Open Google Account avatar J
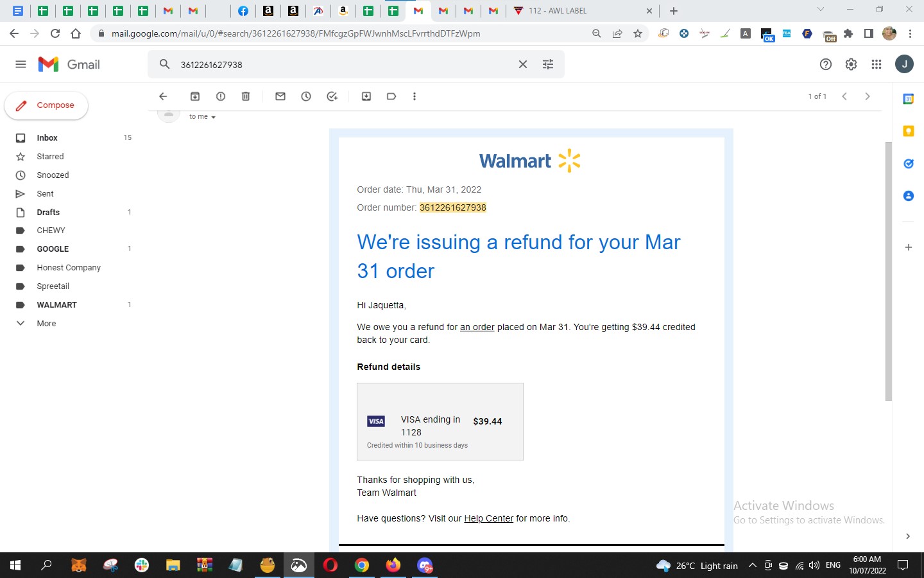924x578 pixels. click(904, 64)
